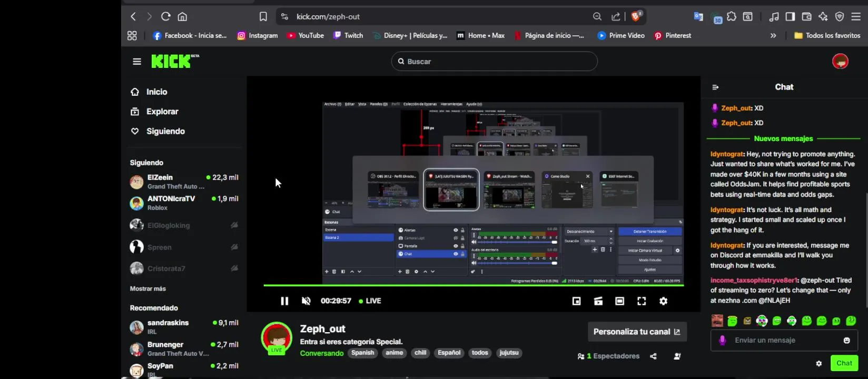Click the Conversando category link
Screen dimensions: 868x379
tap(322, 353)
